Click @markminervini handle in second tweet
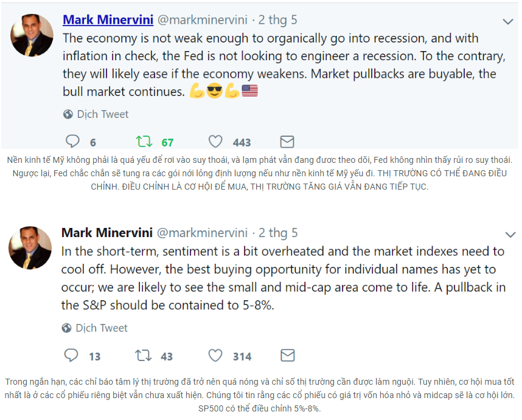The height and width of the screenshot is (420, 522). coord(203,233)
